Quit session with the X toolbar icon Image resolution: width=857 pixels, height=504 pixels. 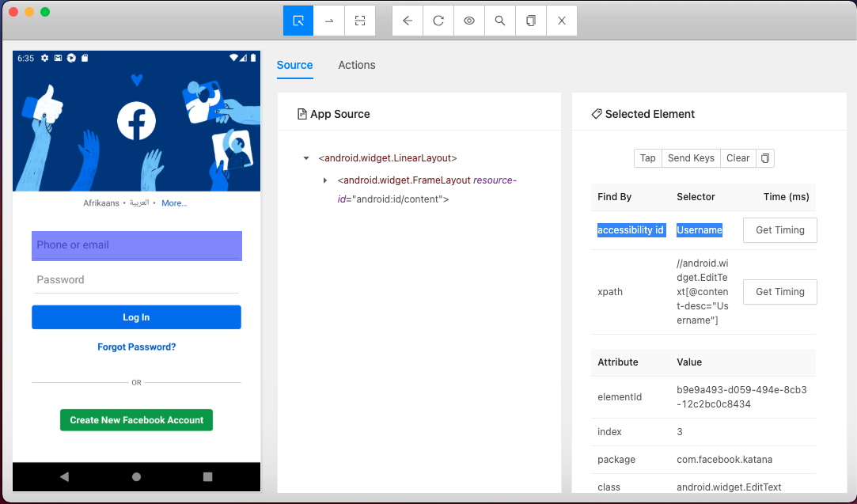tap(561, 21)
